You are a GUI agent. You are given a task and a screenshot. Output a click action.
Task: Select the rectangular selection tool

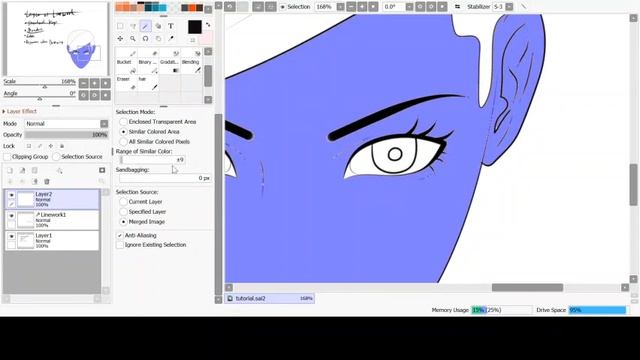point(120,26)
